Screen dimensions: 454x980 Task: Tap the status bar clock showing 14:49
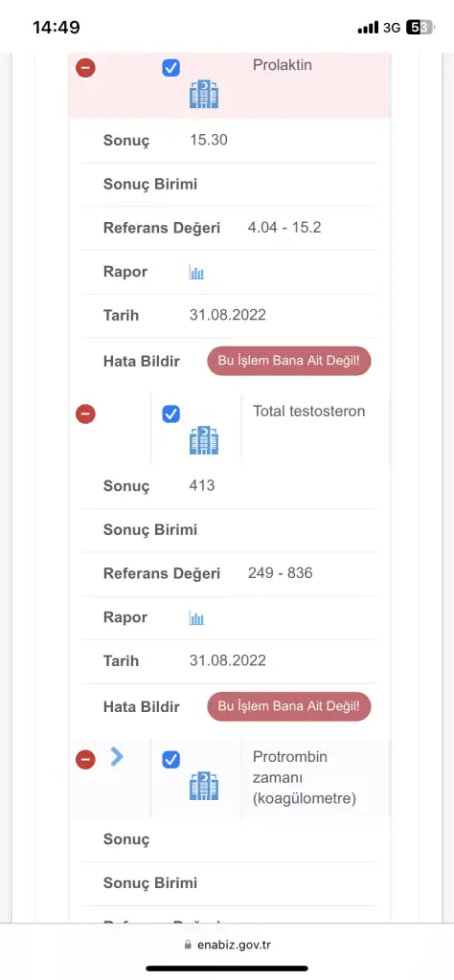click(57, 28)
